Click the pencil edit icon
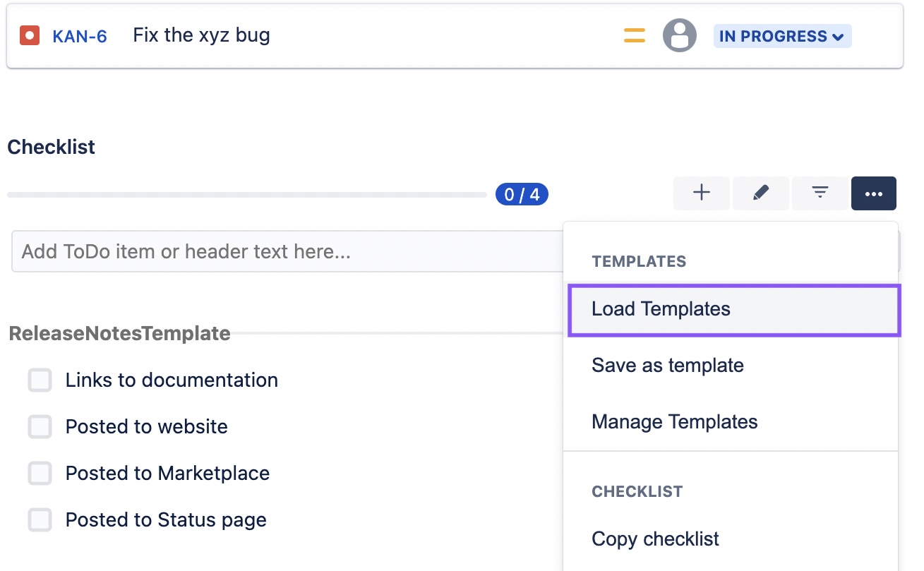924x571 pixels. (761, 193)
